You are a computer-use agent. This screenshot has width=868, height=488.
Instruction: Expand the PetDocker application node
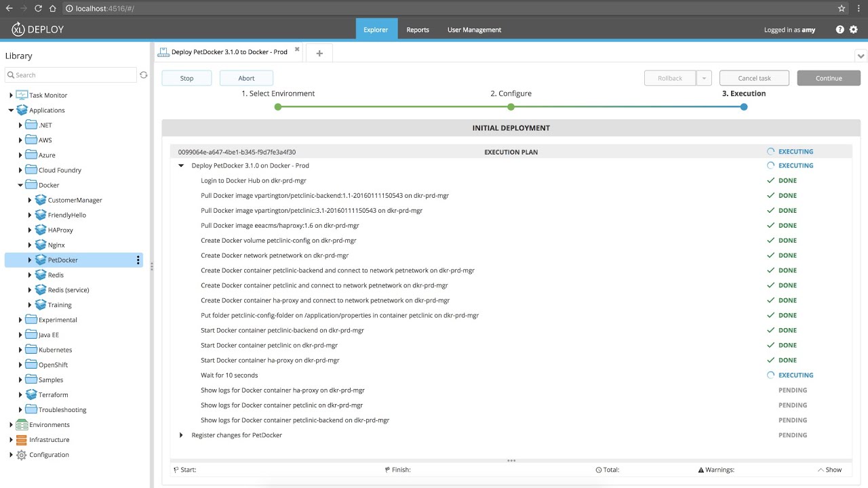30,260
